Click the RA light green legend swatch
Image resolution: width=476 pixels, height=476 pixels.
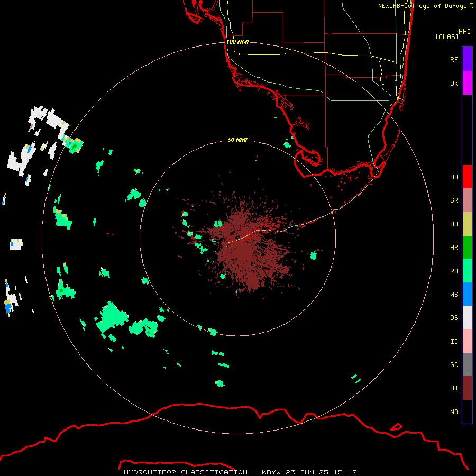[467, 271]
